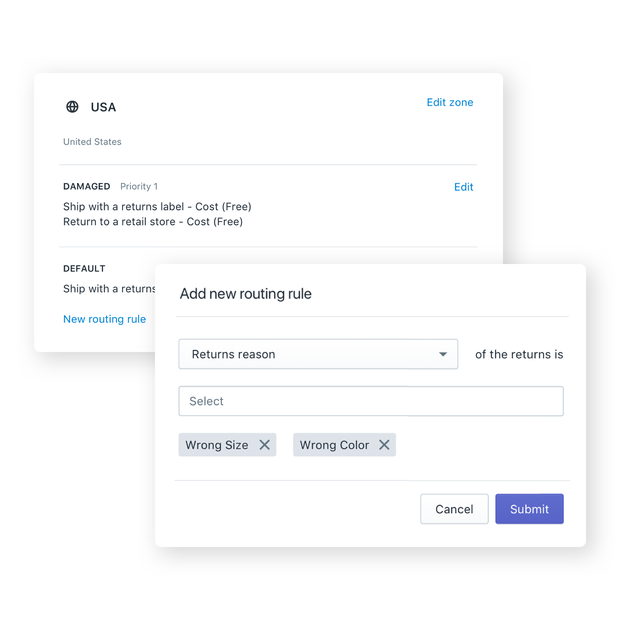620x620 pixels.
Task: Click the globe icon beside USA
Action: click(72, 107)
